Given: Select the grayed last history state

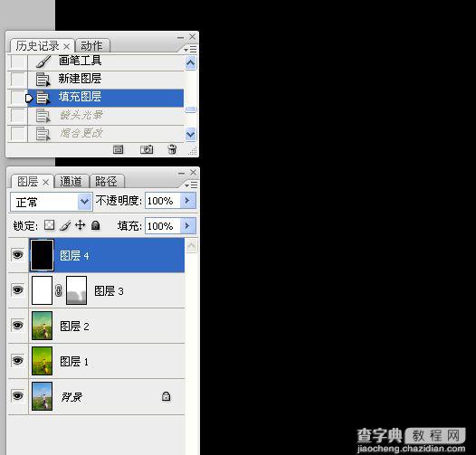Looking at the screenshot, I should pos(106,133).
